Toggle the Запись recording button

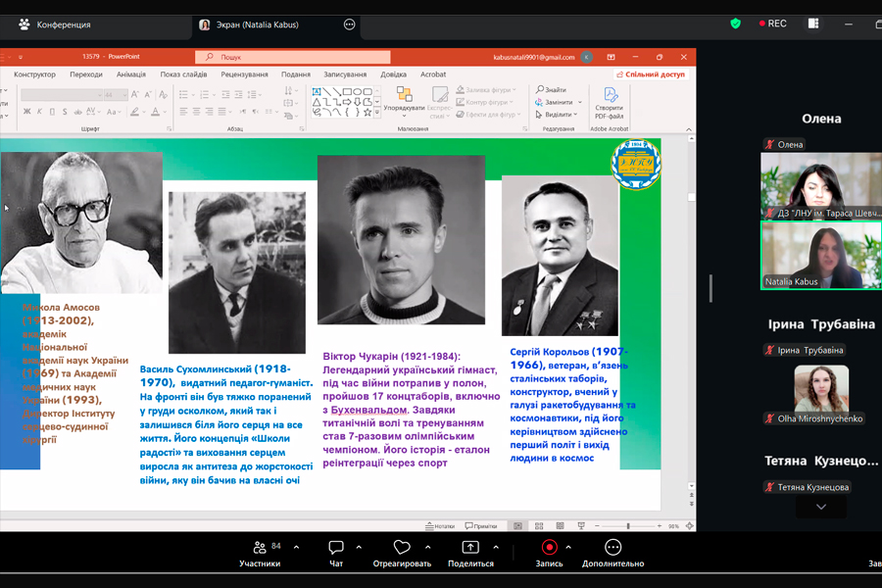coord(549,548)
